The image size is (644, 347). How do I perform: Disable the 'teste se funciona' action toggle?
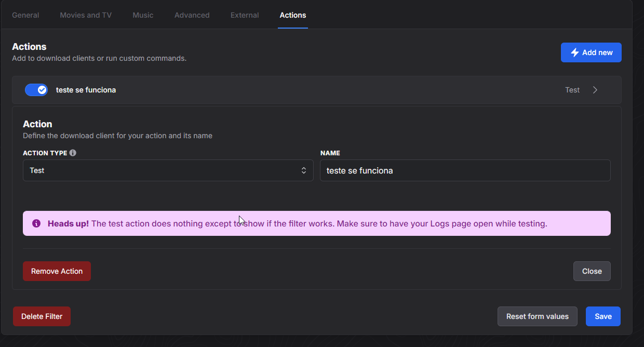click(36, 90)
